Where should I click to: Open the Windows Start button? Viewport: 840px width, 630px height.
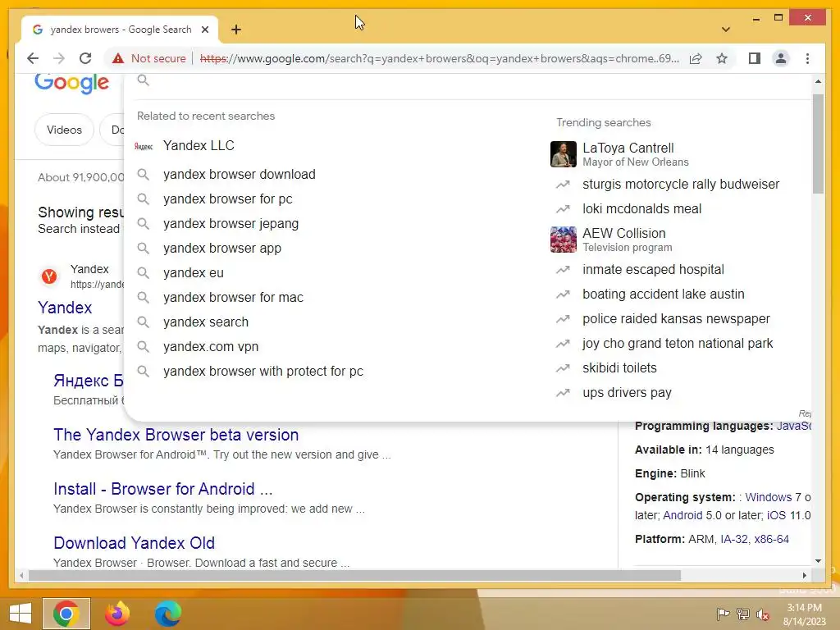(21, 614)
